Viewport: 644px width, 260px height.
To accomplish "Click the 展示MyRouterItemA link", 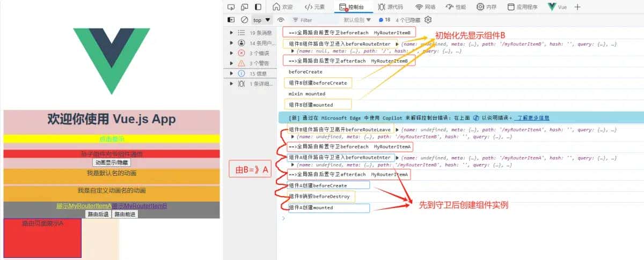I will point(84,206).
